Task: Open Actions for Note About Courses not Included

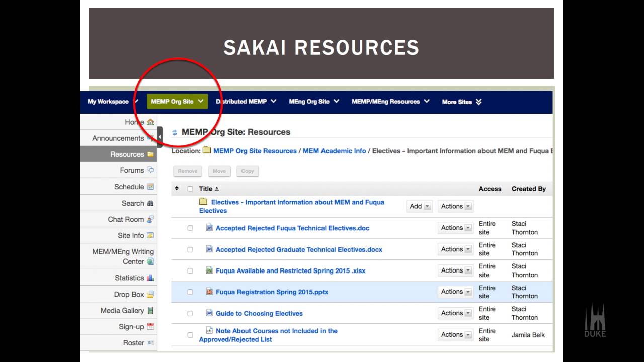Action: (x=456, y=334)
